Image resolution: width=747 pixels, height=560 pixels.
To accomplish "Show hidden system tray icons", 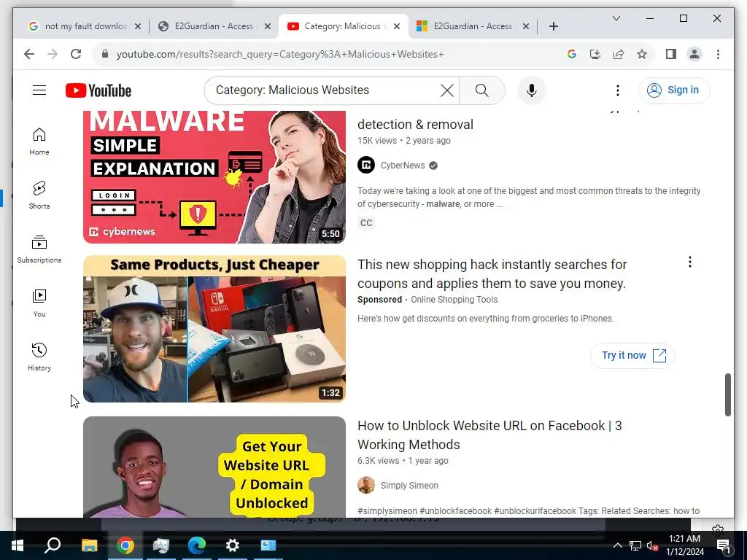I will [617, 545].
